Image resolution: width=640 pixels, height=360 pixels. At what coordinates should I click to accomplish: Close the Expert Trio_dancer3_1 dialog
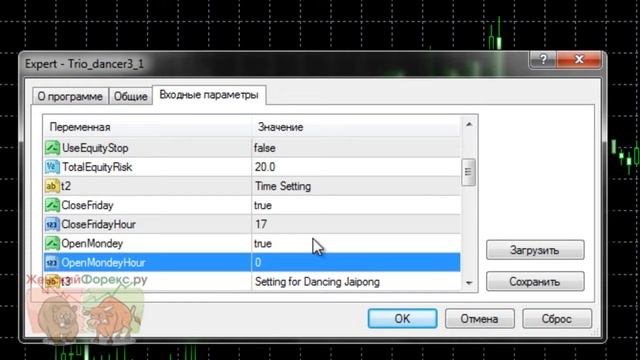579,60
